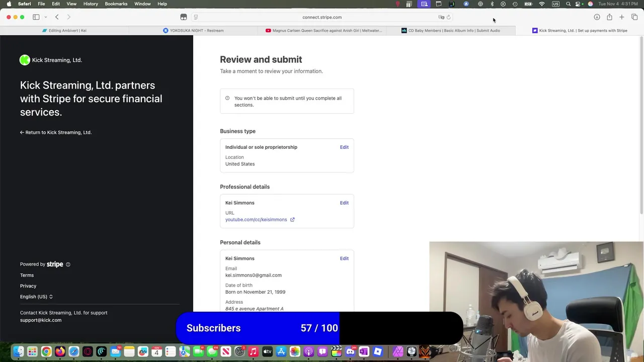Viewport: 644px width, 362px height.
Task: Launch Firefox from the Dock
Action: coord(60,352)
